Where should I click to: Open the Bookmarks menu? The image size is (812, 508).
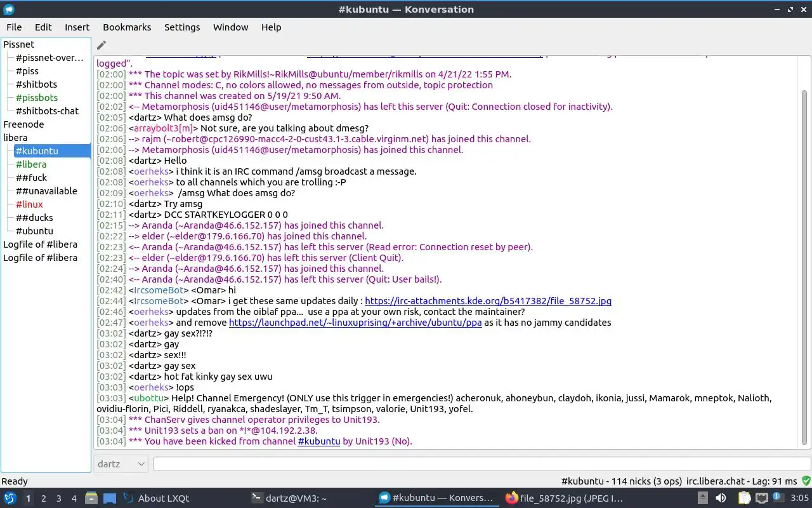[127, 27]
